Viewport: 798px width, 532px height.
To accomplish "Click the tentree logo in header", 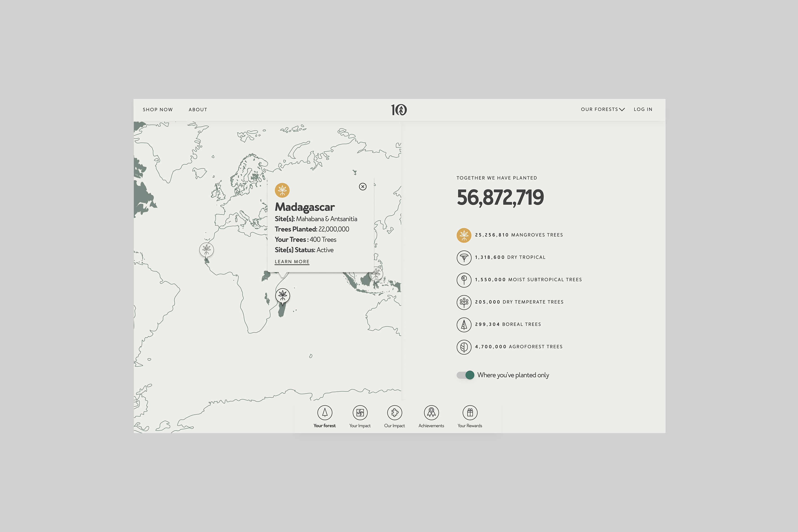I will coord(399,110).
